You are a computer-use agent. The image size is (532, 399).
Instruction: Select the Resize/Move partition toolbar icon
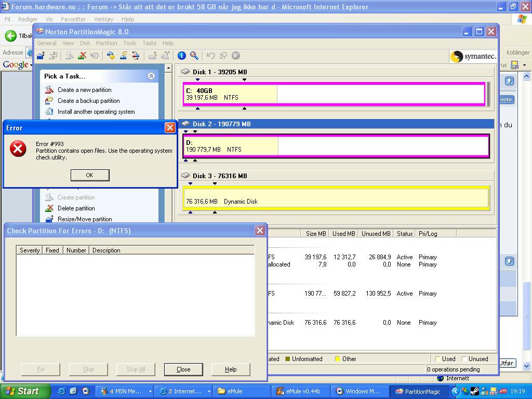pyautogui.click(x=41, y=55)
